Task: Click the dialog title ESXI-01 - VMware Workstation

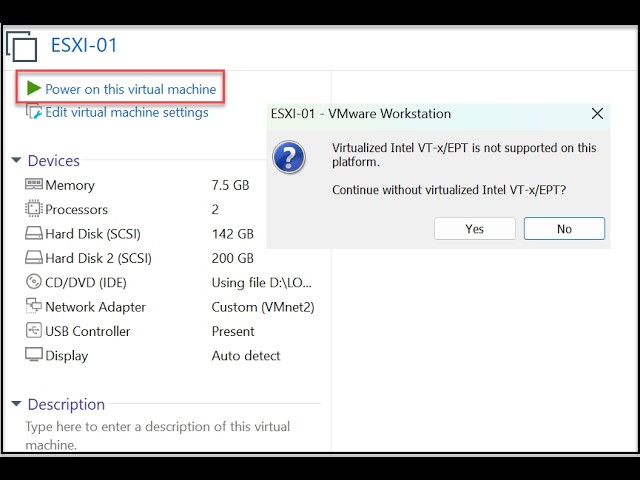Action: (361, 113)
